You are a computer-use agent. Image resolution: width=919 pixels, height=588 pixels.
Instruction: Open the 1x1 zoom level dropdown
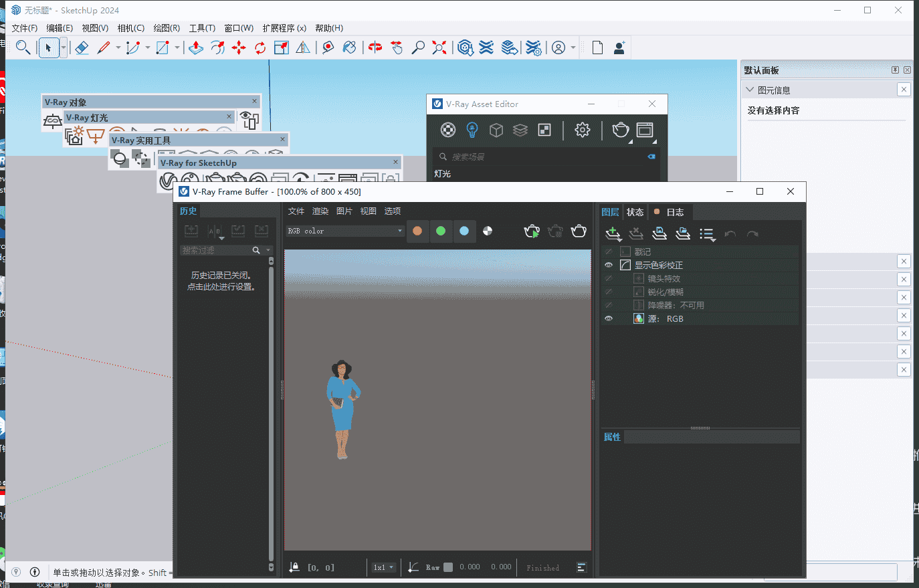pos(383,567)
